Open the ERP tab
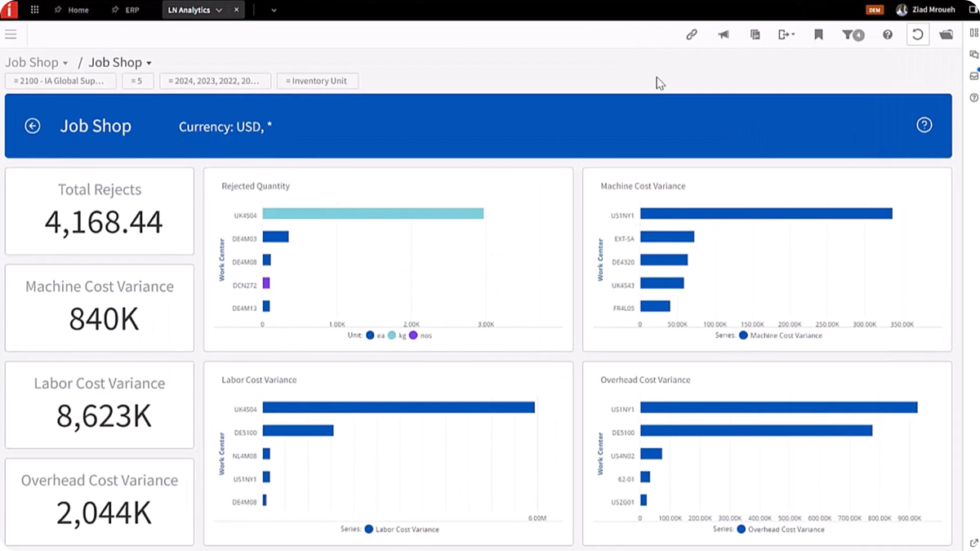 132,10
